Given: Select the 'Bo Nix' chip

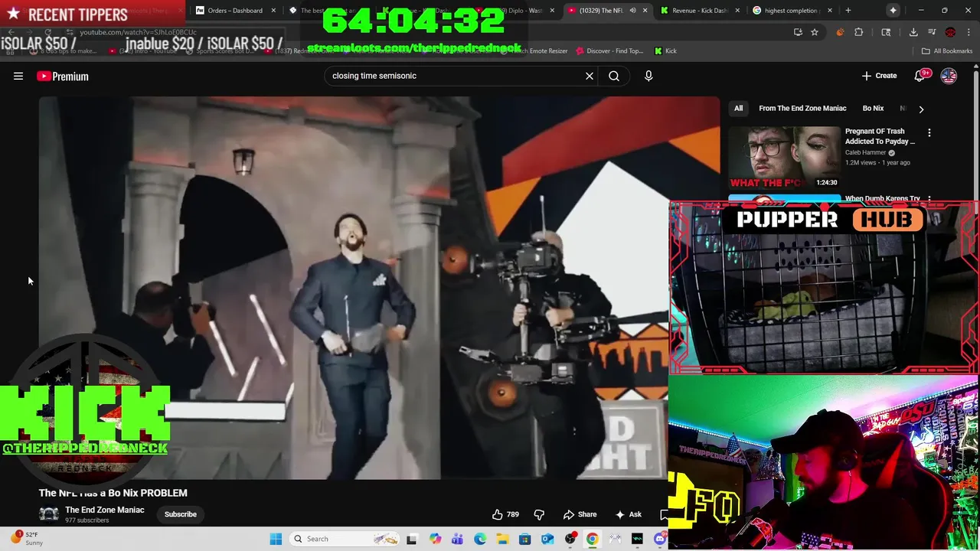Looking at the screenshot, I should click(x=873, y=109).
